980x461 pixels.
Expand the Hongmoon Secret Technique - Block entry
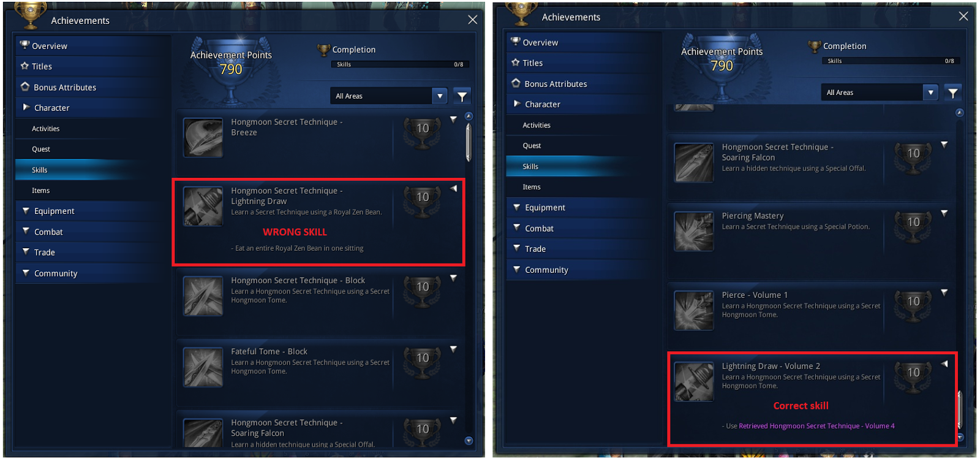tap(453, 278)
